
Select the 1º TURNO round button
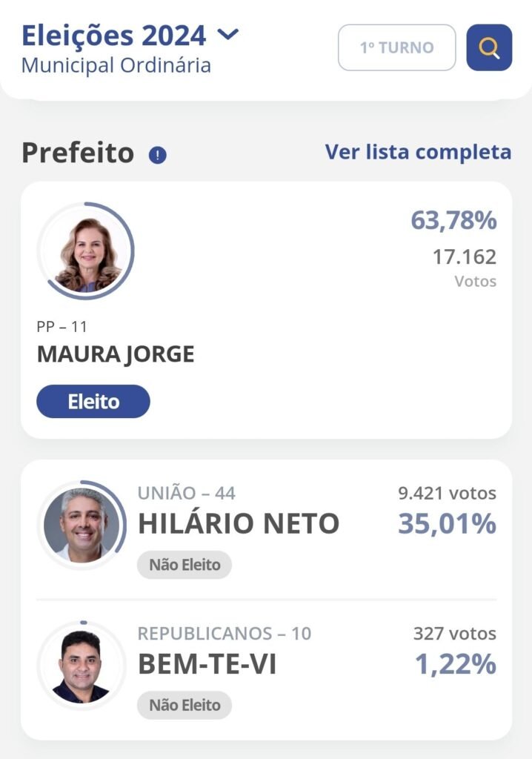pos(396,47)
